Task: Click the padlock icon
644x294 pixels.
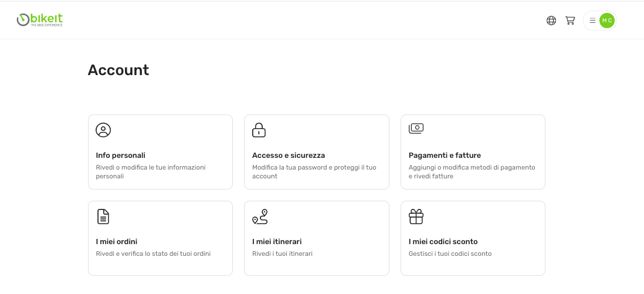Action: [x=259, y=130]
